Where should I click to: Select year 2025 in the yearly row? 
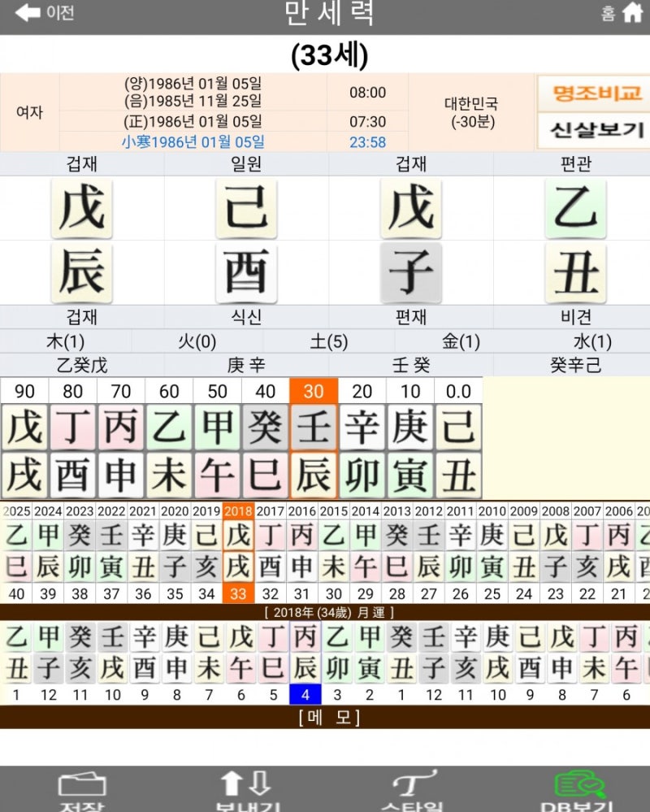coord(16,511)
